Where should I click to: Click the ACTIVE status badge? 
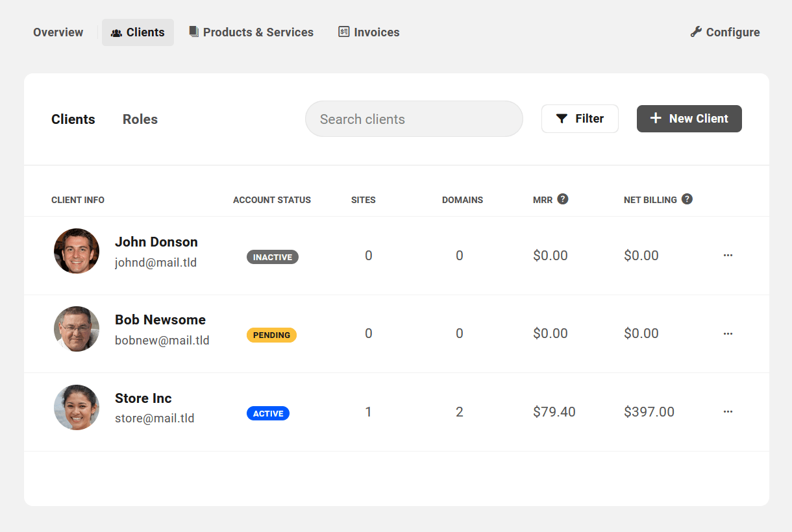(x=268, y=413)
